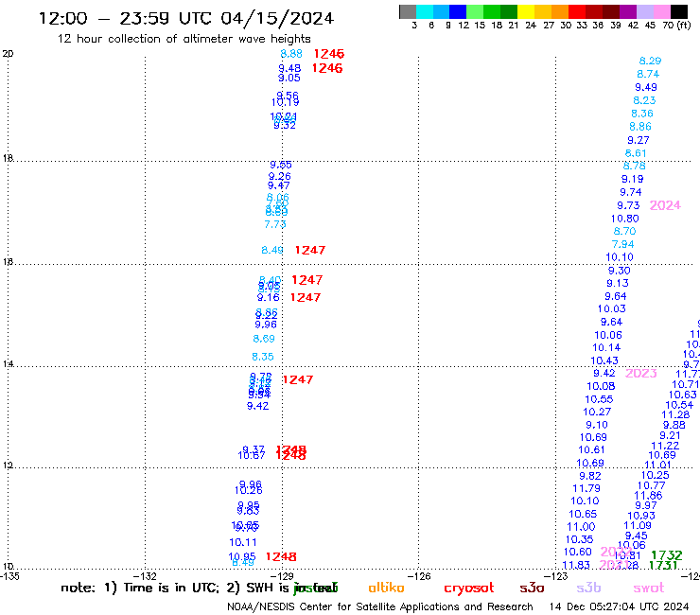Click the 9.88 wave height reading

(674, 425)
